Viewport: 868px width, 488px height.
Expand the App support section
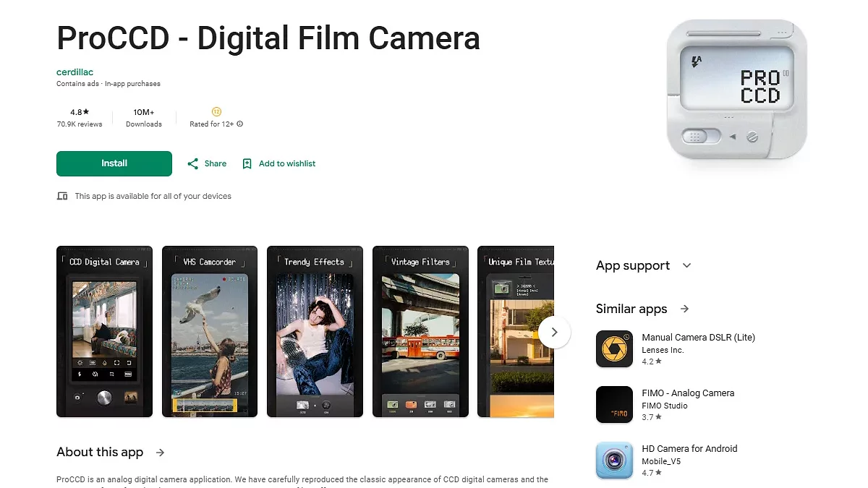(x=644, y=265)
